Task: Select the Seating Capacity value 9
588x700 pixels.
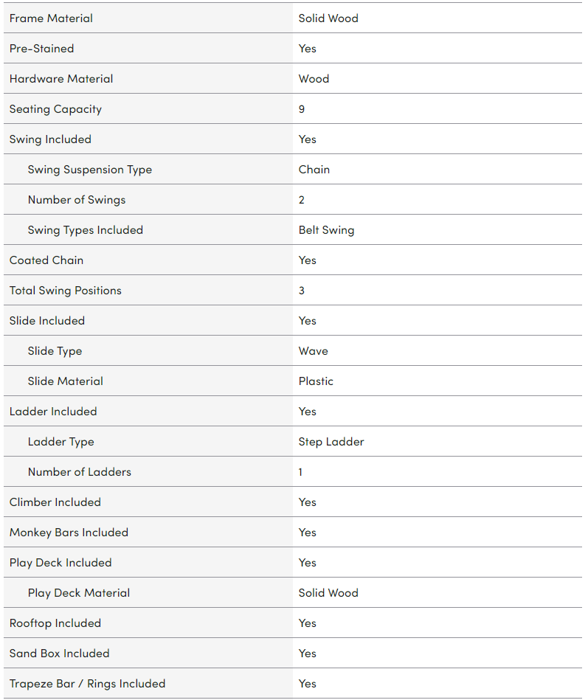Action: [x=302, y=109]
